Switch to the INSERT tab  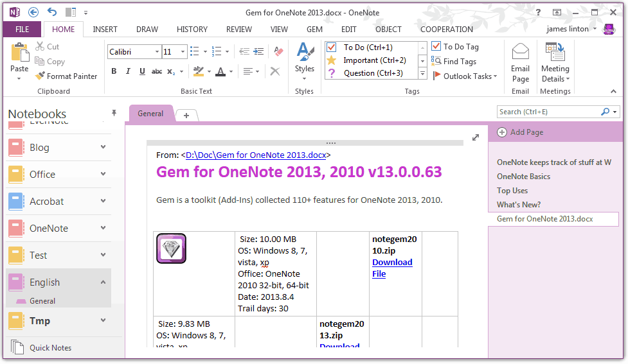click(x=105, y=29)
